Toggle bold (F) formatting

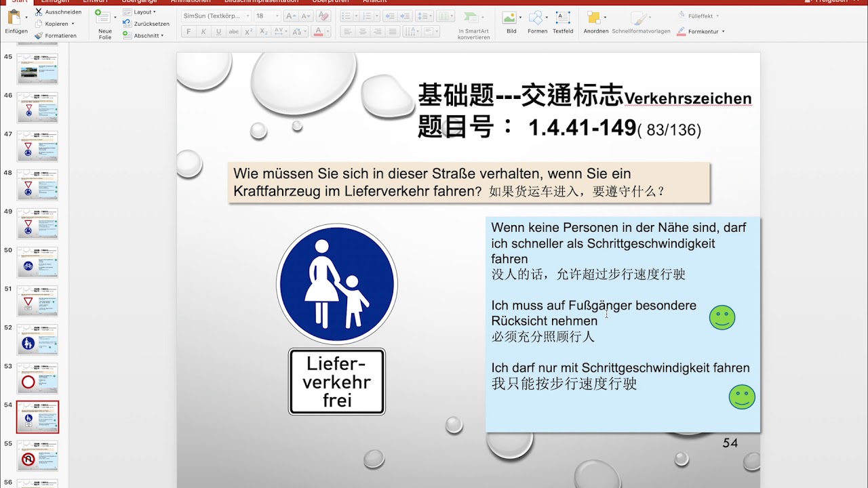189,31
